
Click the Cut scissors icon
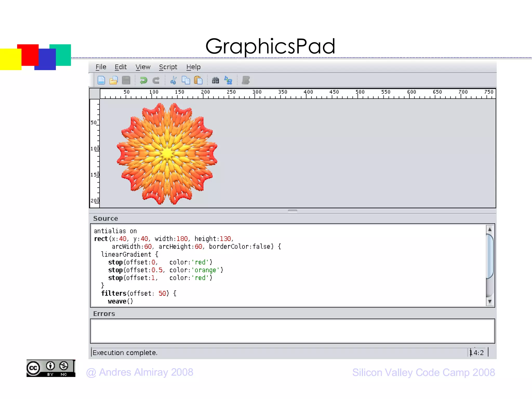[x=174, y=80]
